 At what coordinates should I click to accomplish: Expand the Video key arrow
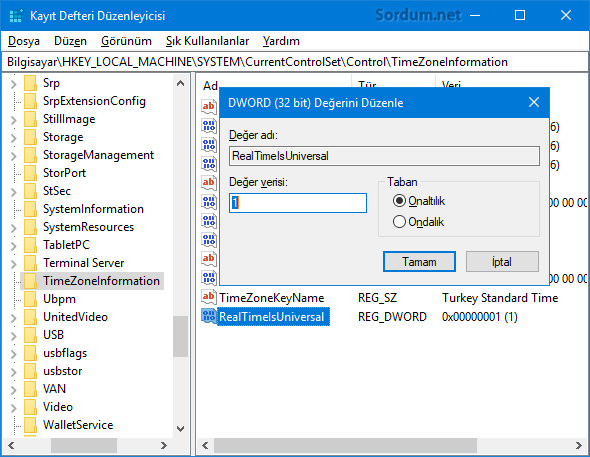pos(14,407)
